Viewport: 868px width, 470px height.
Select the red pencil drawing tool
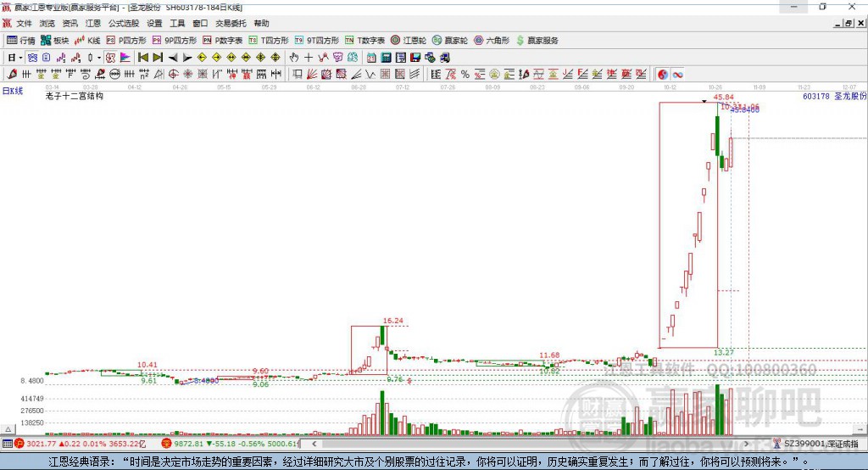pos(12,75)
